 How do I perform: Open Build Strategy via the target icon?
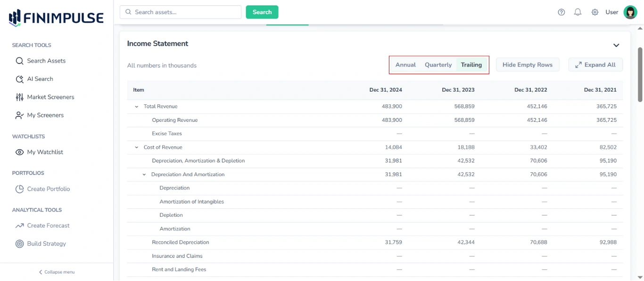click(x=19, y=243)
